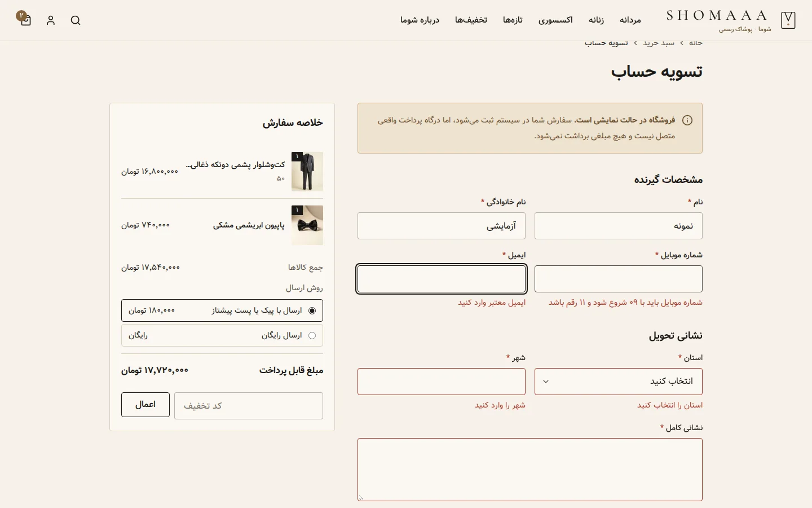Click the search magnifier icon
This screenshot has width=812, height=508.
(76, 20)
